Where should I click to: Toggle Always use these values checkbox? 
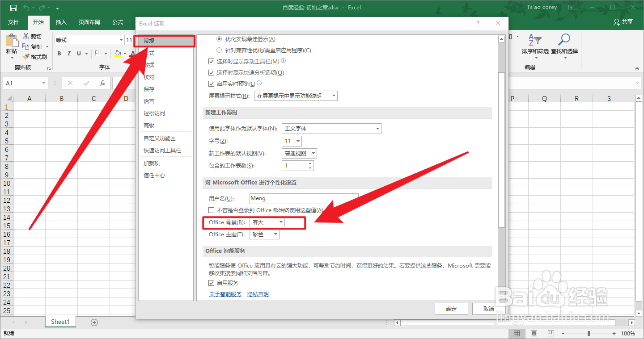coord(212,210)
